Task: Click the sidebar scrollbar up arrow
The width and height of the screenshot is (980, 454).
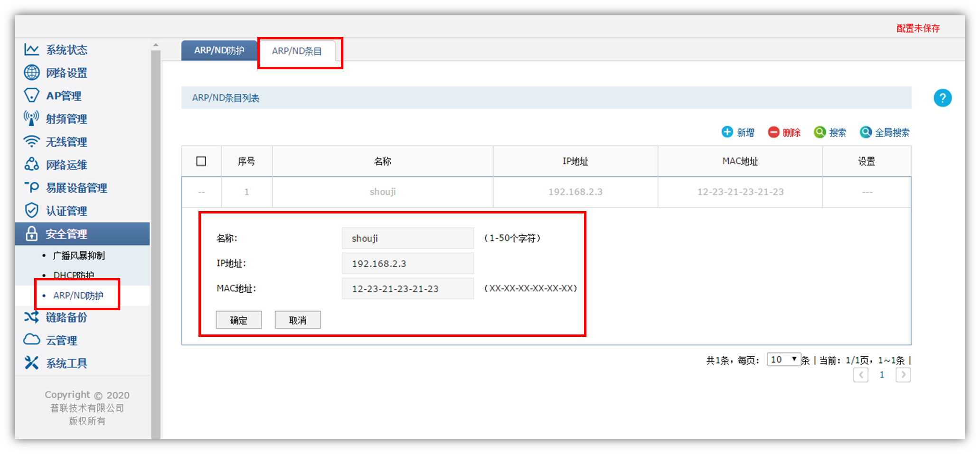Action: click(156, 45)
